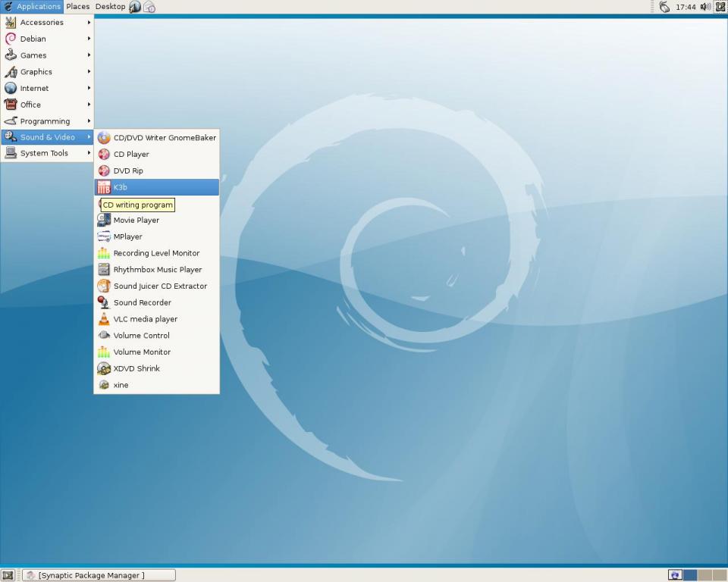This screenshot has height=582, width=728.
Task: Click the globe tray icon on the bottom panel
Action: pyautogui.click(x=675, y=575)
